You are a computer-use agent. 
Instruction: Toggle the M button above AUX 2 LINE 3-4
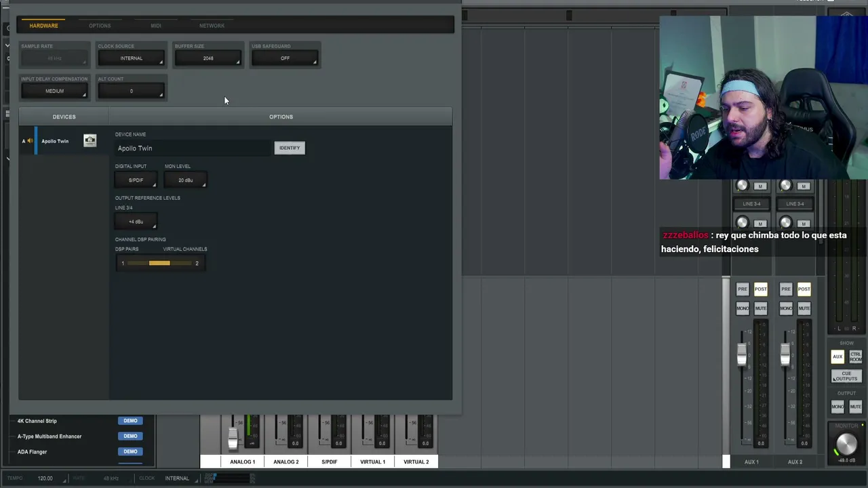point(804,186)
